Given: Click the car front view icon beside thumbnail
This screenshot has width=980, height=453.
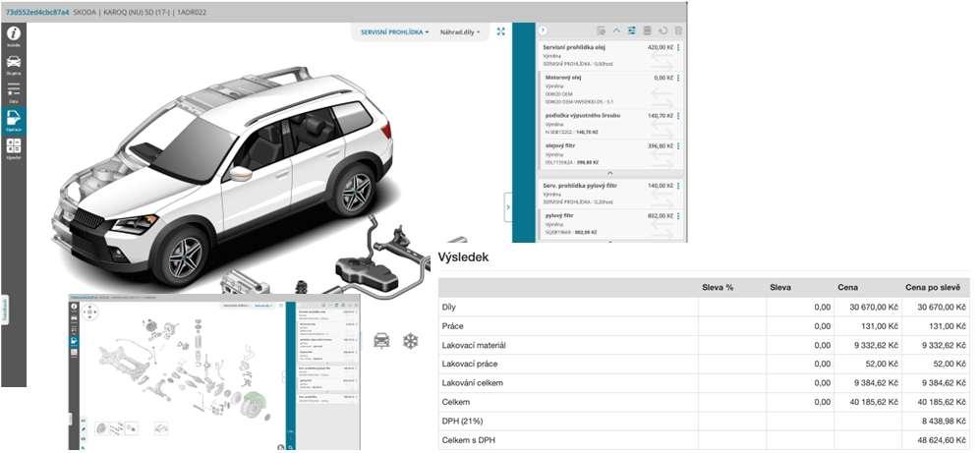Looking at the screenshot, I should tap(381, 340).
